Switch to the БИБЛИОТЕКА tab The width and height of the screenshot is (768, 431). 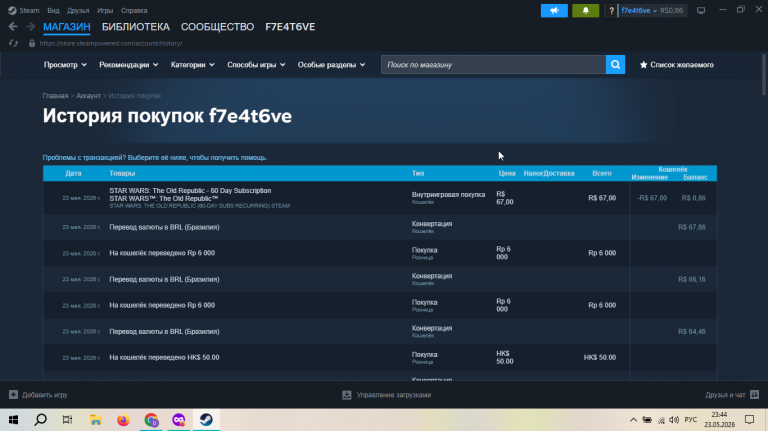(136, 27)
